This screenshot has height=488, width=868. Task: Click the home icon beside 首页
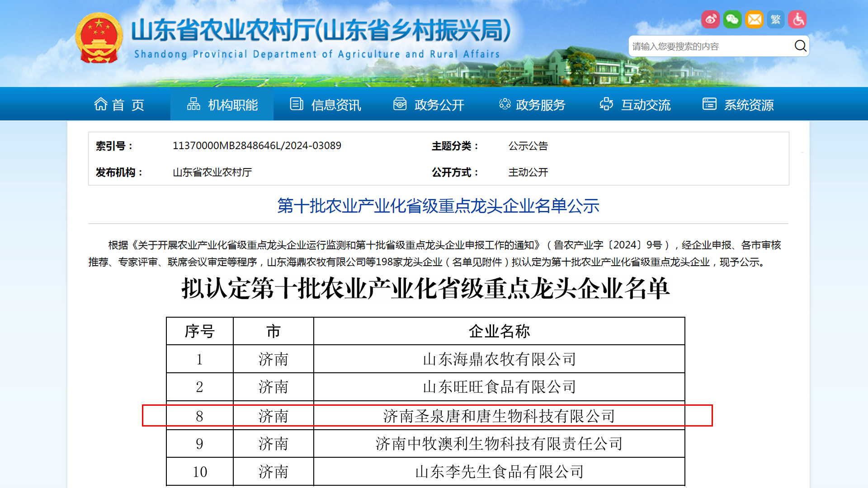[100, 104]
